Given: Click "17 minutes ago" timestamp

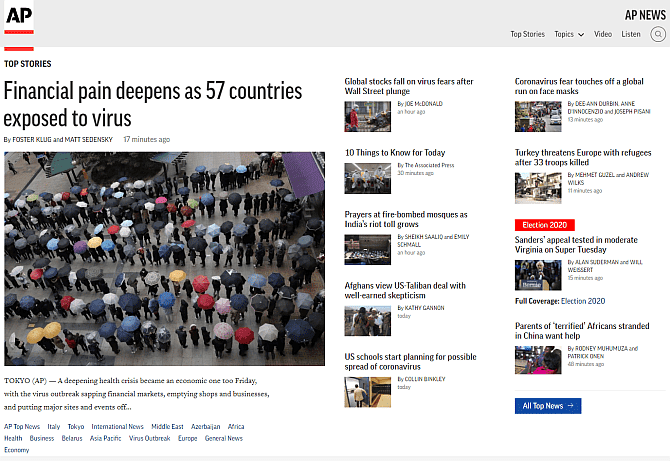Looking at the screenshot, I should click(x=147, y=140).
